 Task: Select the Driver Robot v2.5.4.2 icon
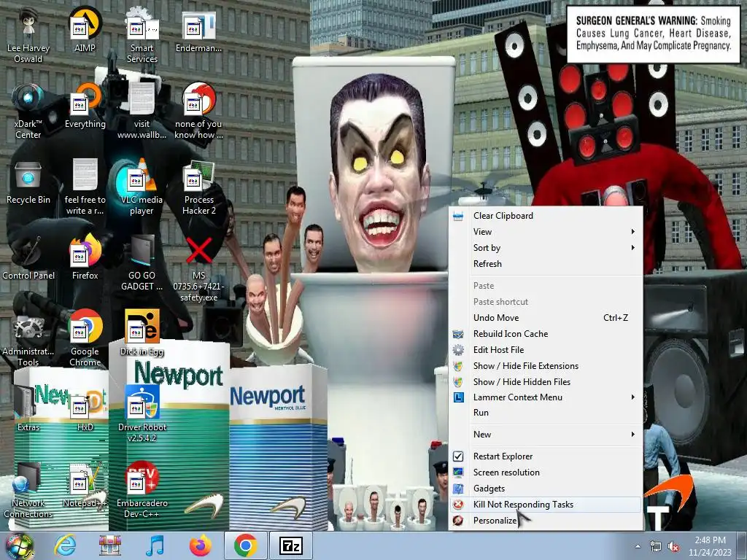142,414
